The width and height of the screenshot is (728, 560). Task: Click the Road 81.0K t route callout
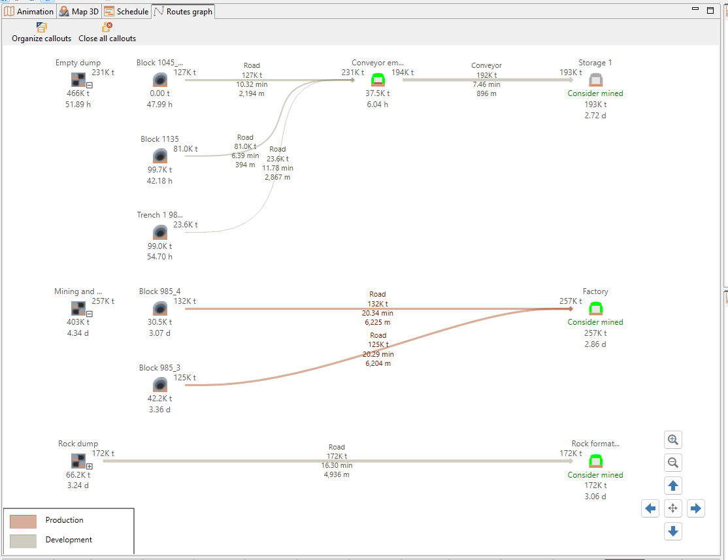(245, 152)
